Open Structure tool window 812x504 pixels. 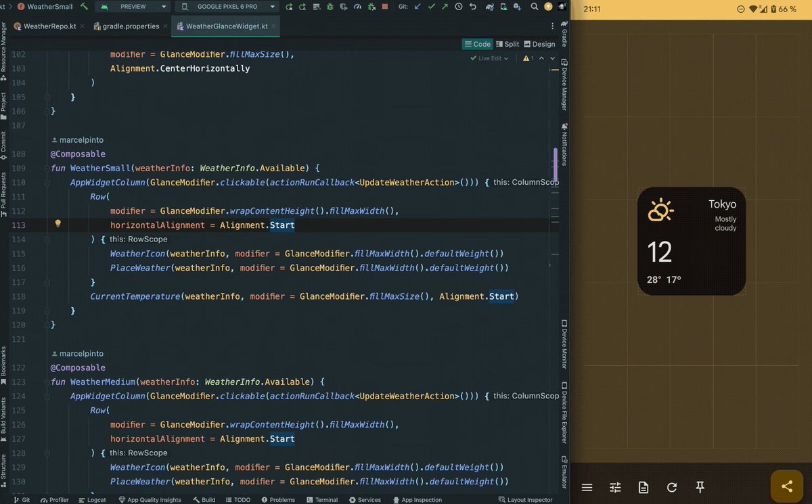pyautogui.click(x=4, y=469)
